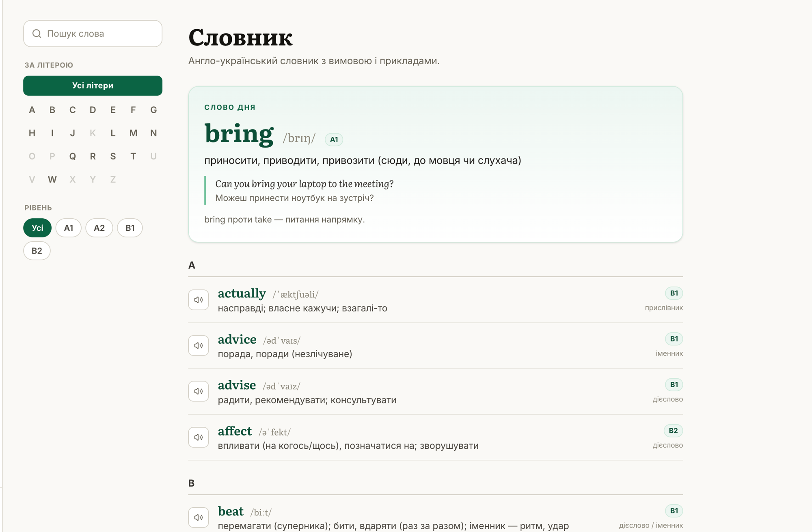The width and height of the screenshot is (812, 532).
Task: Select the 'Усі' level filter
Action: pyautogui.click(x=37, y=228)
